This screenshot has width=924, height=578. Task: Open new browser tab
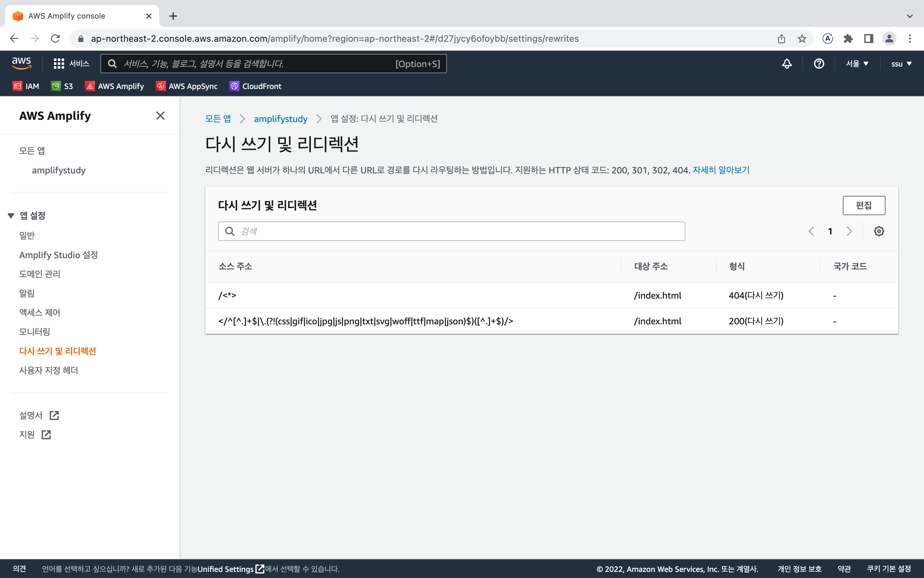pyautogui.click(x=173, y=16)
